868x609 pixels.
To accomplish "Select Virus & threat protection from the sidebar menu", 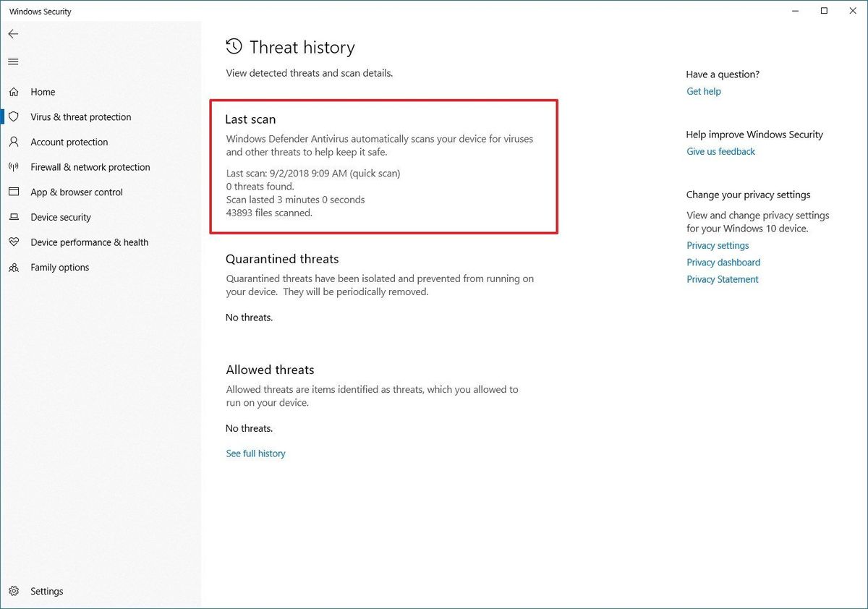I will pyautogui.click(x=80, y=116).
